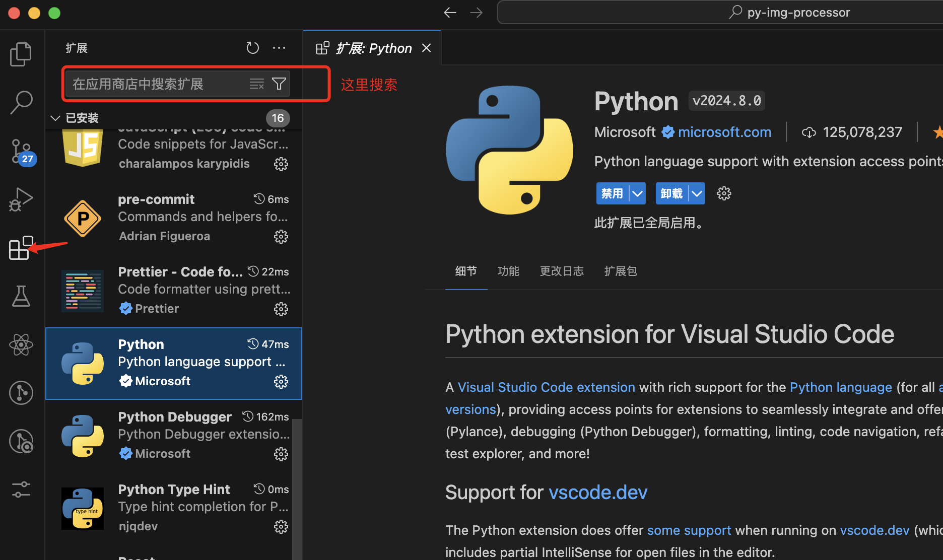Open Visual Studio Code extension link
This screenshot has height=560, width=943.
(546, 387)
